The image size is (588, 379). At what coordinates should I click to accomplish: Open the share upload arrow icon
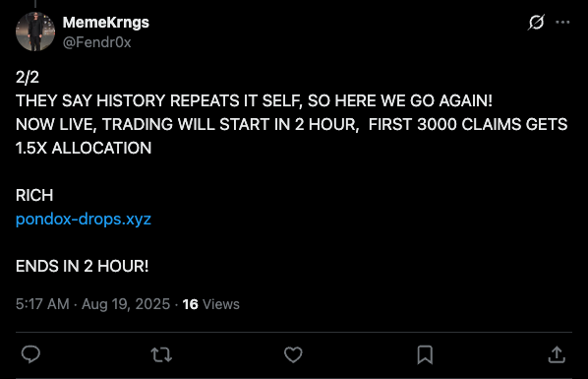click(557, 354)
